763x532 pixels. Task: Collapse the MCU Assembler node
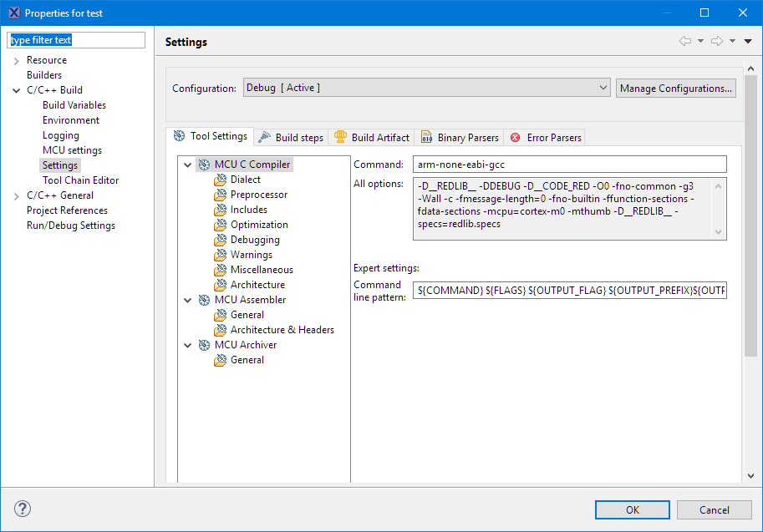[188, 300]
